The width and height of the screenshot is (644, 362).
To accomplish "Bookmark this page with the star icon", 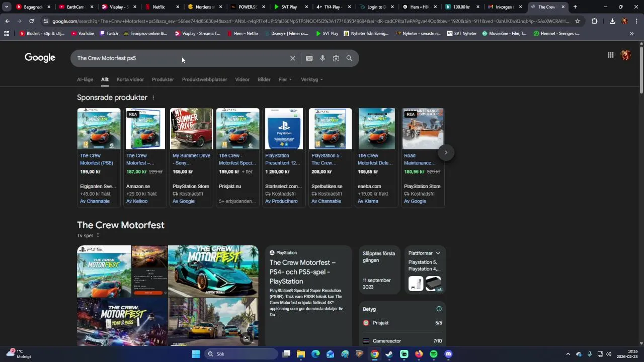I will pos(578,21).
